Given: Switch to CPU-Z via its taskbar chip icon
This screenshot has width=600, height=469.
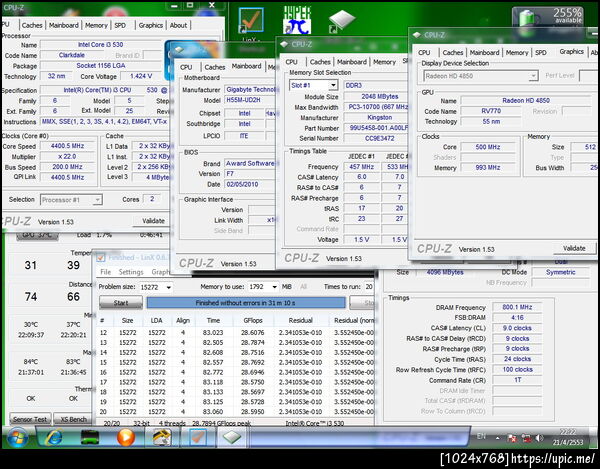Looking at the screenshot, I should click(232, 437).
